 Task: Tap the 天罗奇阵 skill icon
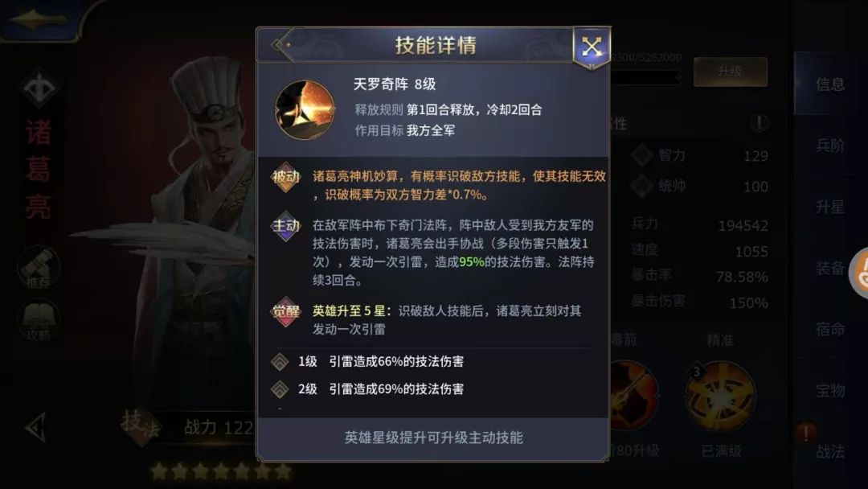[305, 109]
